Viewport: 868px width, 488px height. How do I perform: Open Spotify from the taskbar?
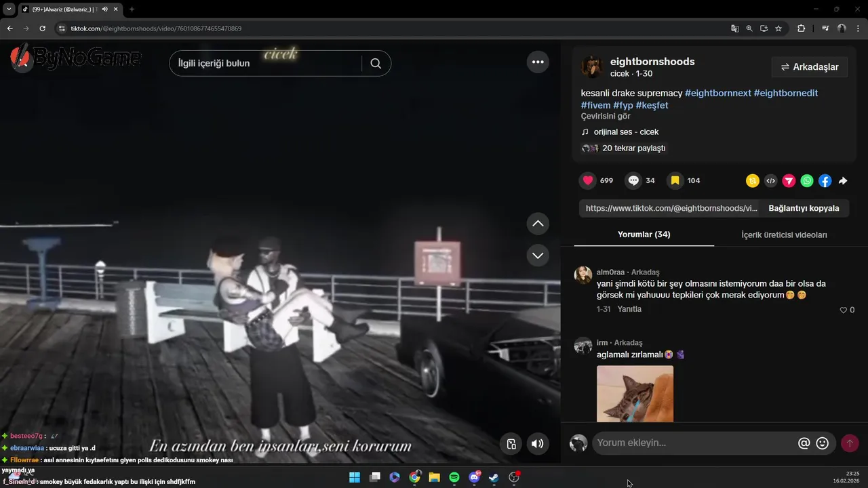pyautogui.click(x=454, y=477)
